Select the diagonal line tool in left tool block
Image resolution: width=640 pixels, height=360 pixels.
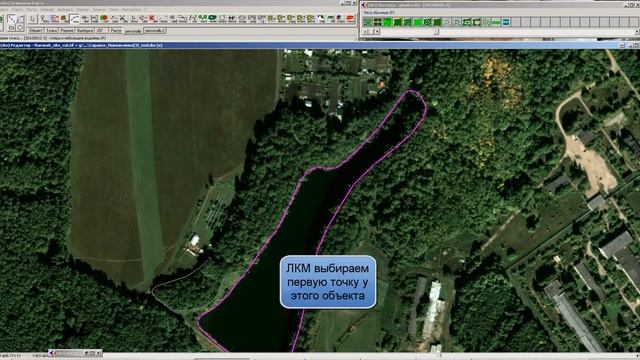click(11, 19)
